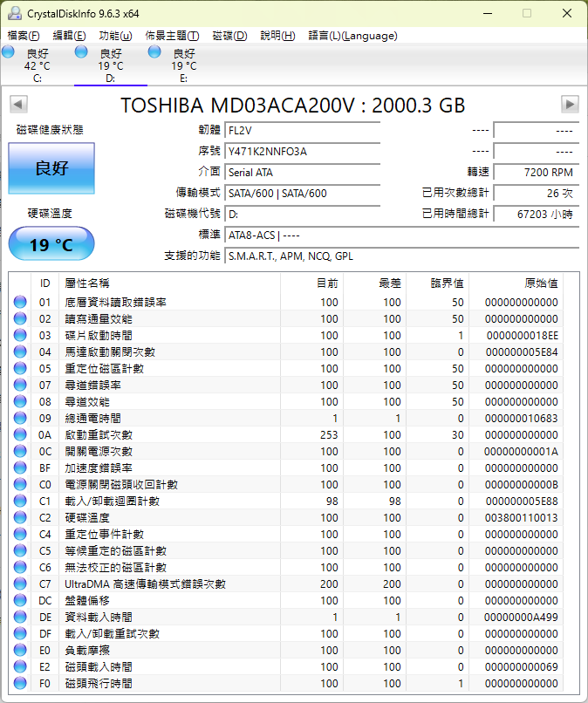Open the 說明(H) menu
Viewport: 588px width, 703px height.
pos(277,36)
